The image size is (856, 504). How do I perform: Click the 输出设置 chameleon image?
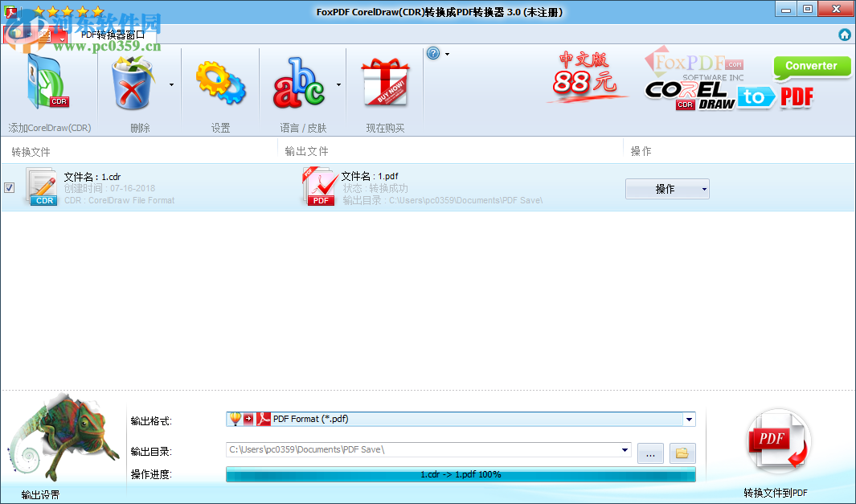[63, 438]
